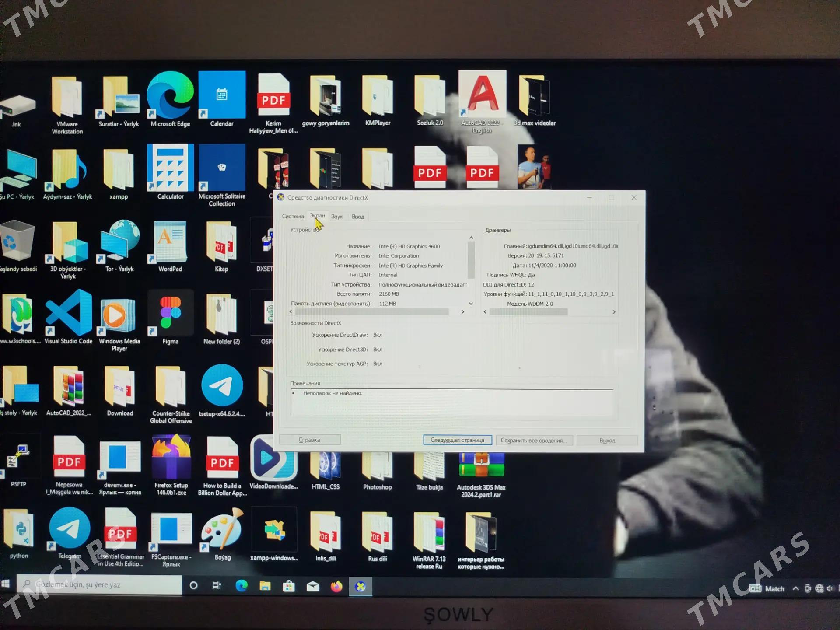This screenshot has width=840, height=630.
Task: Click the Справка button
Action: (309, 440)
